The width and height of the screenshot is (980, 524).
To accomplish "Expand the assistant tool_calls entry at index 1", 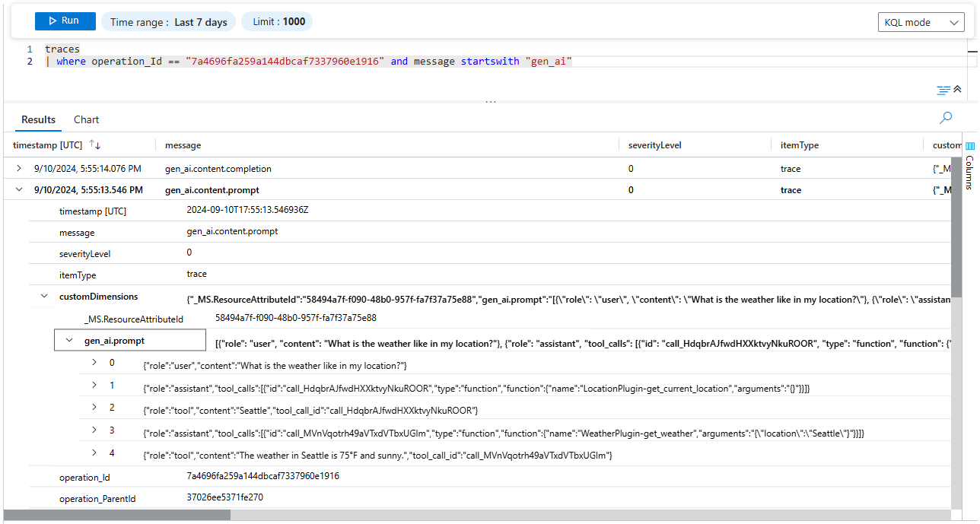I will point(93,388).
